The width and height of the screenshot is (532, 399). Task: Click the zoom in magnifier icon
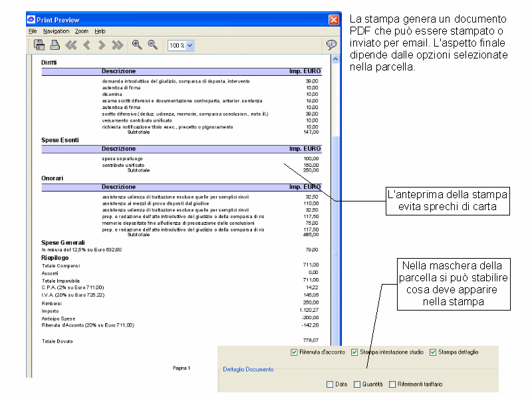(x=137, y=45)
